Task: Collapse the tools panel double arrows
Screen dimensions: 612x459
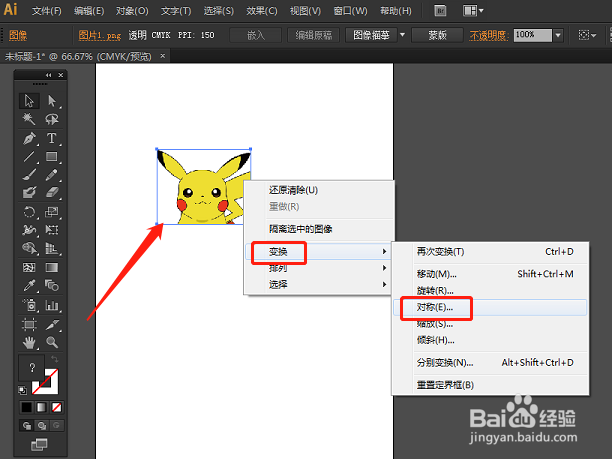Action: coord(48,75)
